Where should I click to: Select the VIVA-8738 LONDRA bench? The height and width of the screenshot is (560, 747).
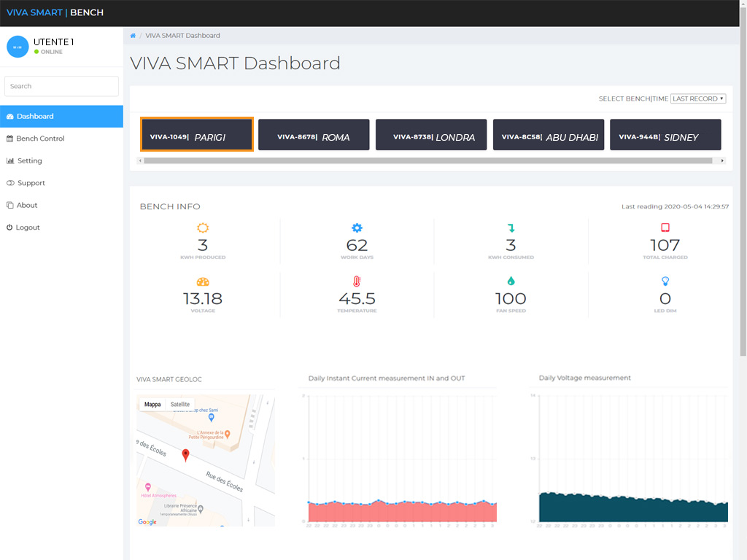tap(431, 135)
